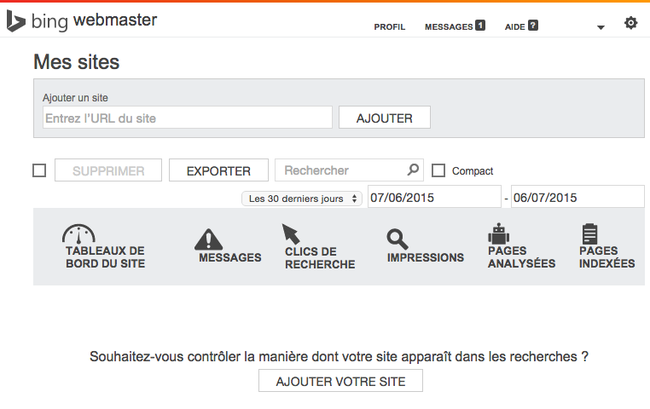650x409 pixels.
Task: Click the AJOUTER button
Action: point(384,118)
